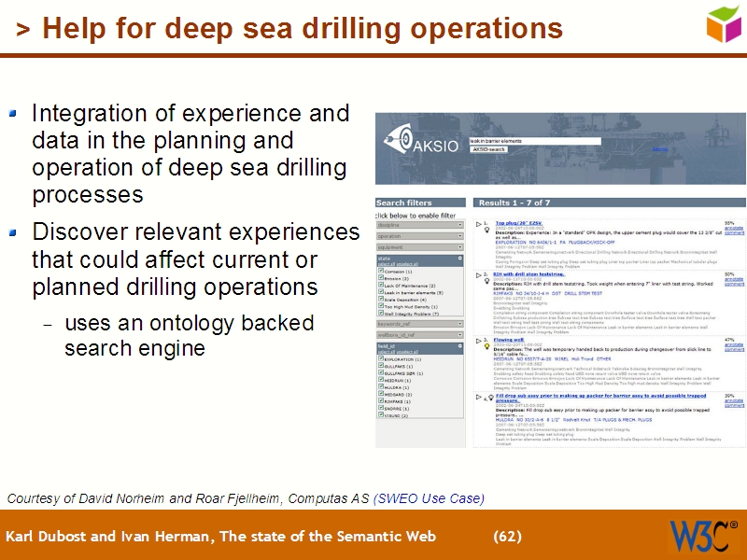Image resolution: width=747 pixels, height=560 pixels.
Task: Disable the Well Integrity Problem checkbox
Action: click(380, 314)
